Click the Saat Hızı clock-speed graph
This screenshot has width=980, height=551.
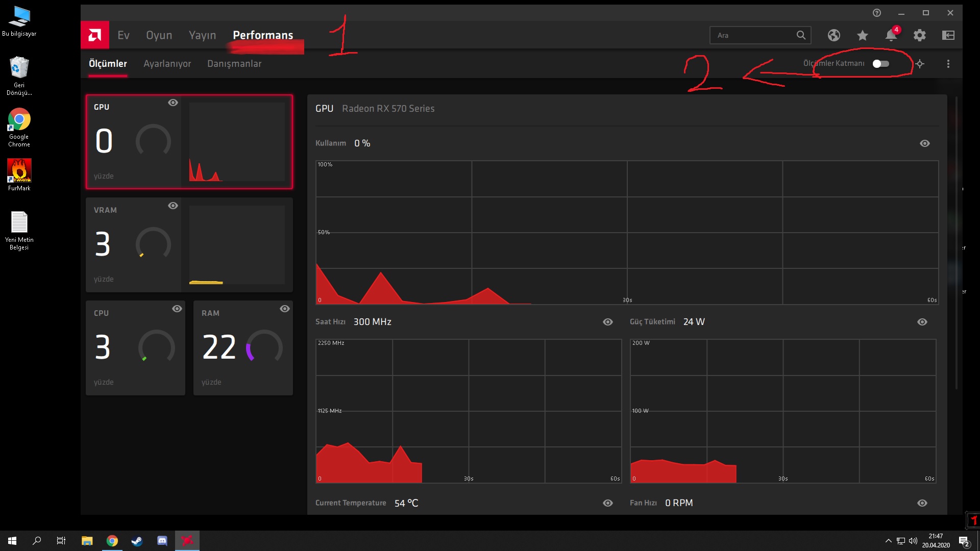[x=469, y=411]
